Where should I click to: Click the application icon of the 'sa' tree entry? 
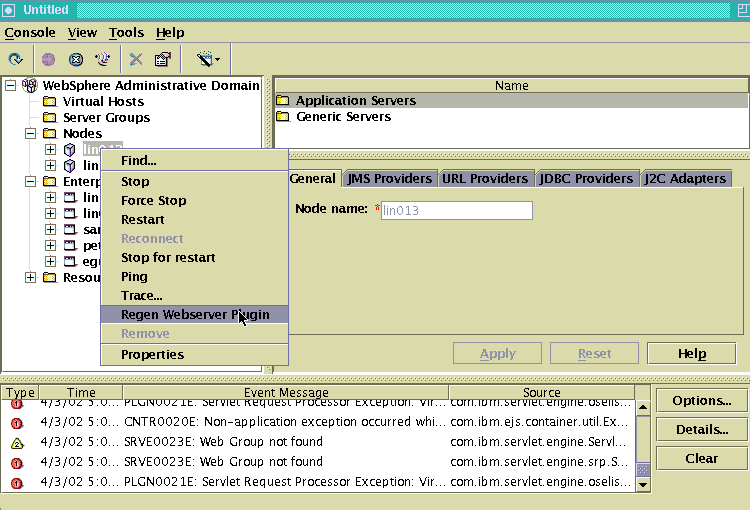click(70, 230)
